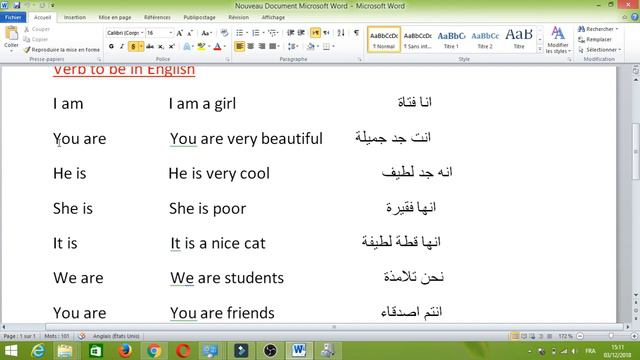This screenshot has height=360, width=640.
Task: Open the Fichier tab
Action: click(13, 17)
